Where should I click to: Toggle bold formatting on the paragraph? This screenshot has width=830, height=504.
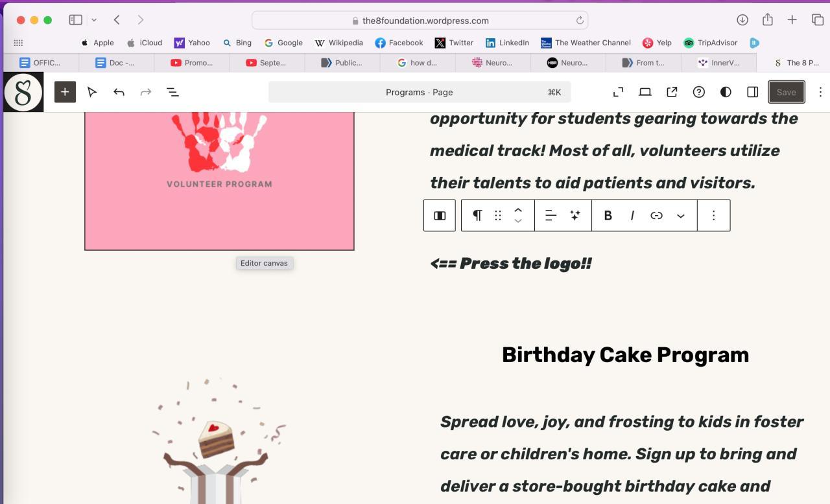(x=608, y=216)
